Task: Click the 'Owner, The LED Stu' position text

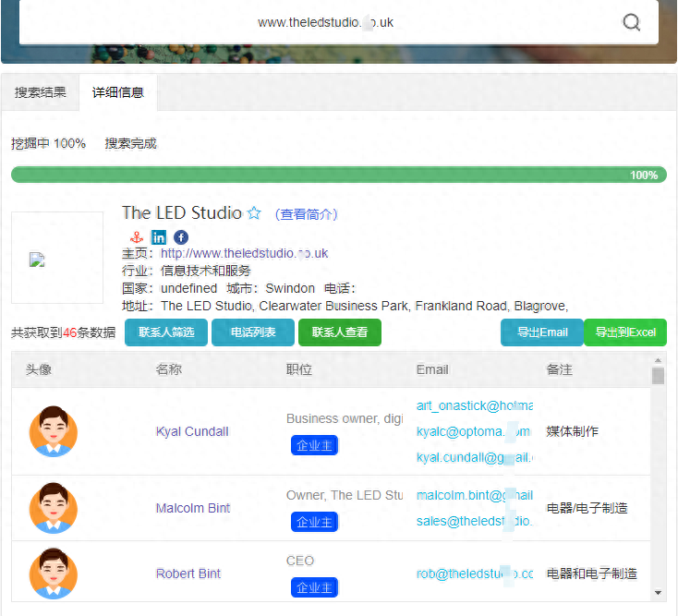Action: (345, 495)
